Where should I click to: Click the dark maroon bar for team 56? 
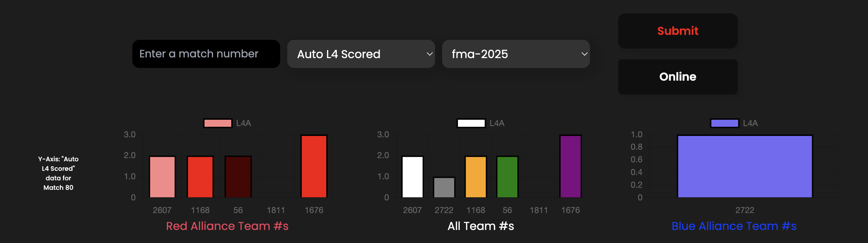tap(238, 177)
